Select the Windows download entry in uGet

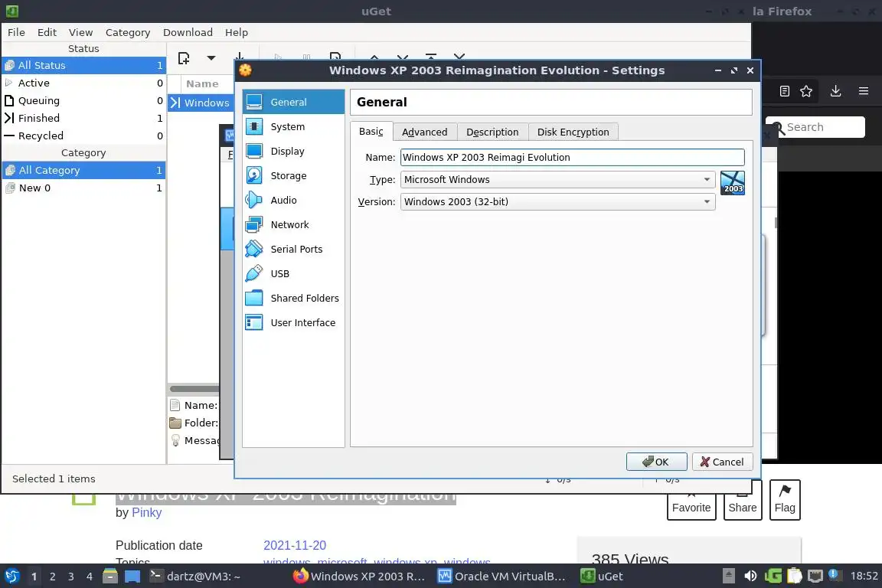(201, 103)
